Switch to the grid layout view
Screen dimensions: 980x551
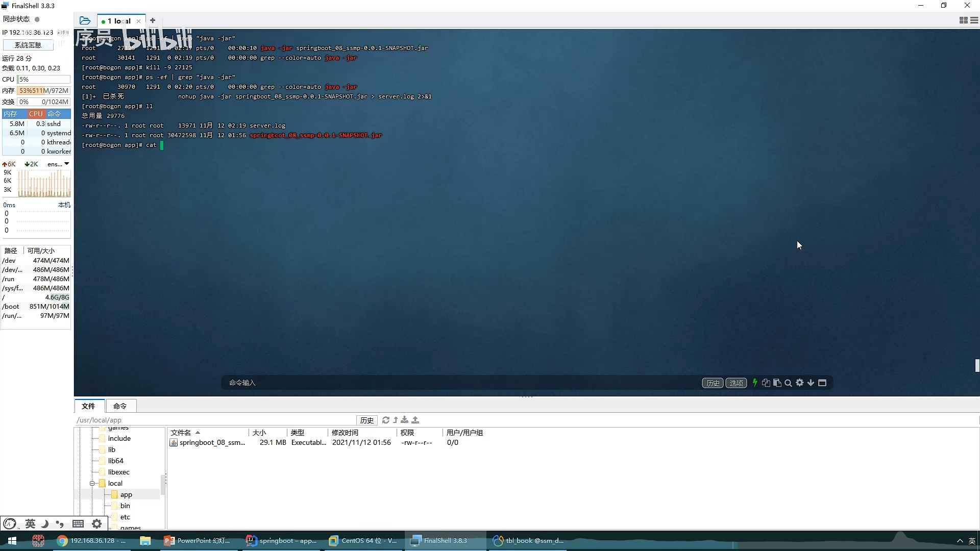(963, 20)
